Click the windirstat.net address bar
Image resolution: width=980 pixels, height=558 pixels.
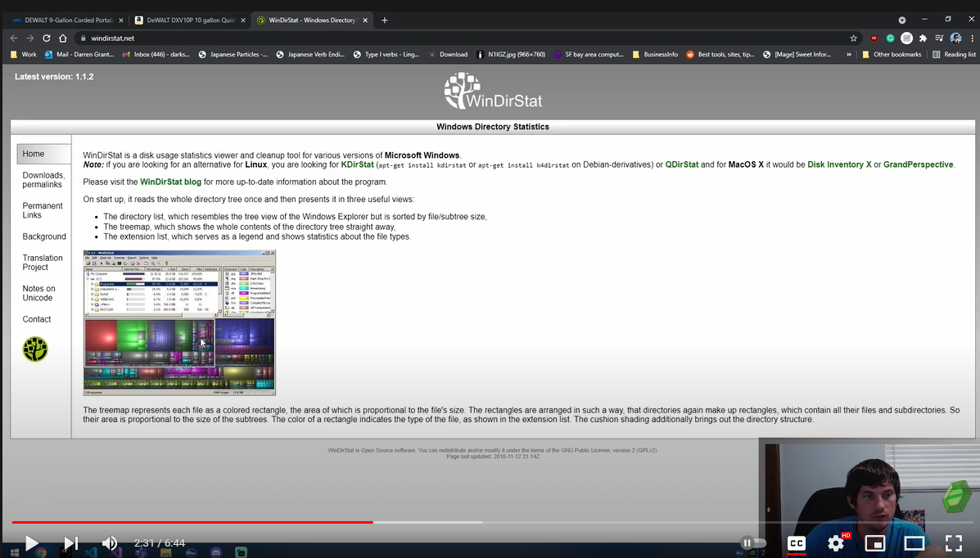point(463,38)
